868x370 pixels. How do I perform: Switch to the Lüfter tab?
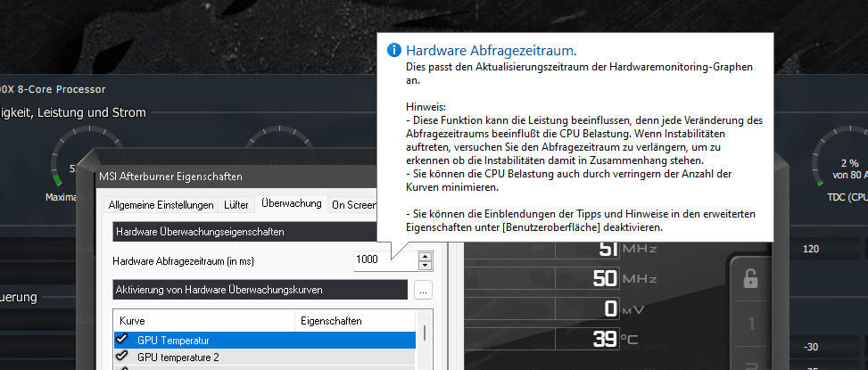coord(236,205)
